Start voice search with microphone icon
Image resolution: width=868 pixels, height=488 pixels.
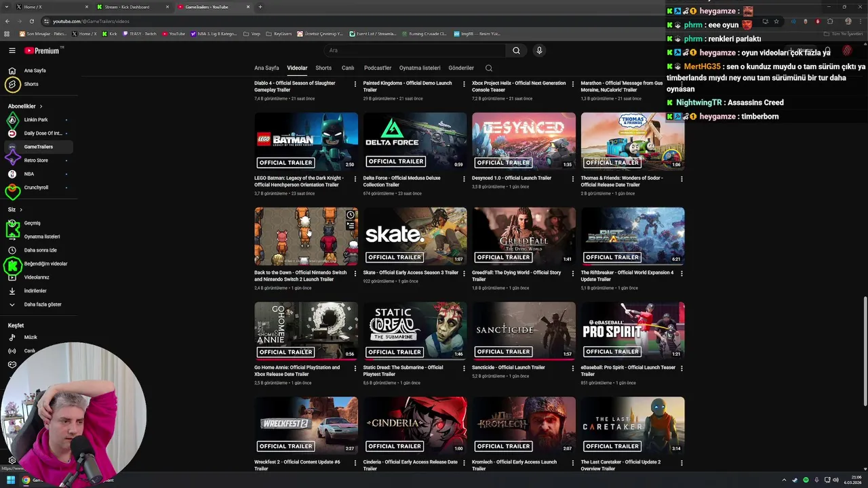(x=539, y=50)
